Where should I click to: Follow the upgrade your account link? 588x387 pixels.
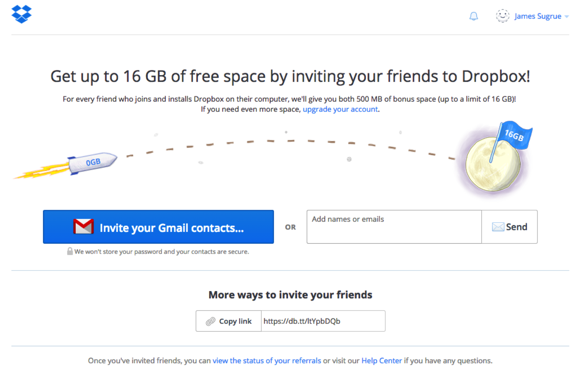340,109
